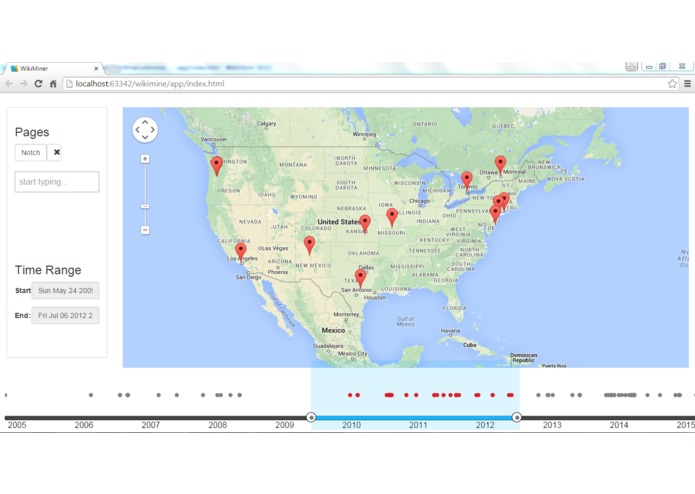
Task: Click the browser back arrow
Action: pos(9,84)
